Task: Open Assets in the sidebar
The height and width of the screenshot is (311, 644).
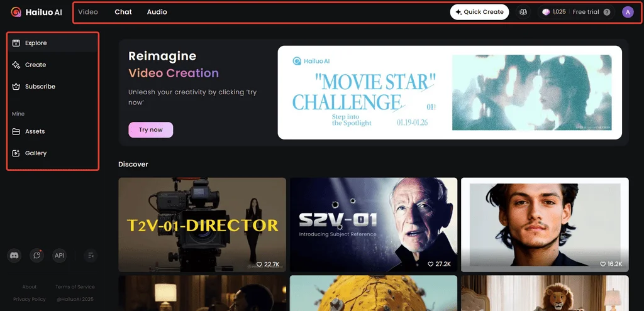Action: point(35,131)
